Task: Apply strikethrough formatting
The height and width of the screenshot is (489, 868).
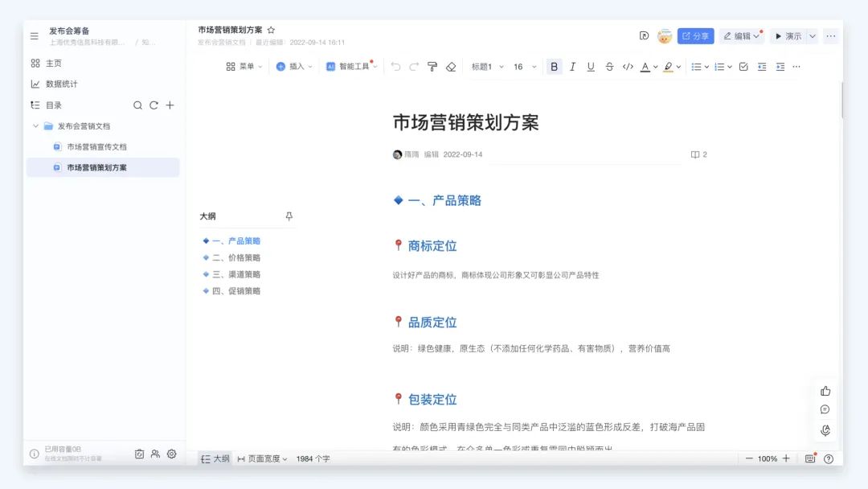Action: pyautogui.click(x=609, y=67)
